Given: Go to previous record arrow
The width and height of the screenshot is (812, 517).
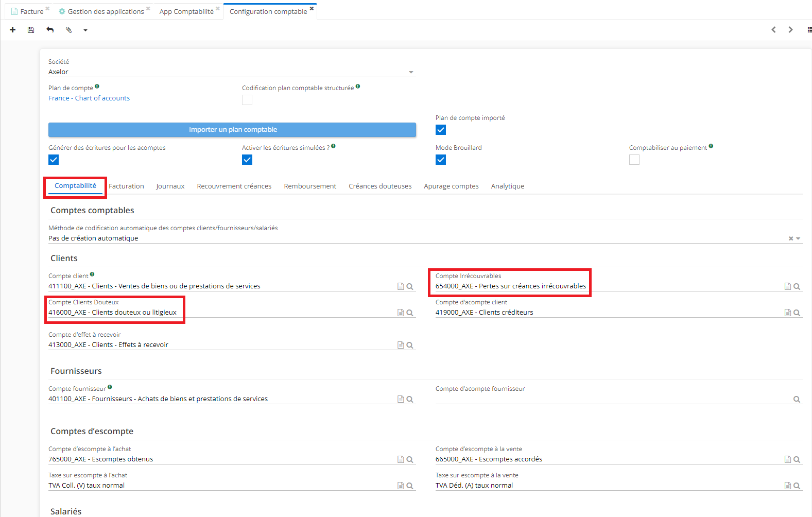Looking at the screenshot, I should click(773, 30).
